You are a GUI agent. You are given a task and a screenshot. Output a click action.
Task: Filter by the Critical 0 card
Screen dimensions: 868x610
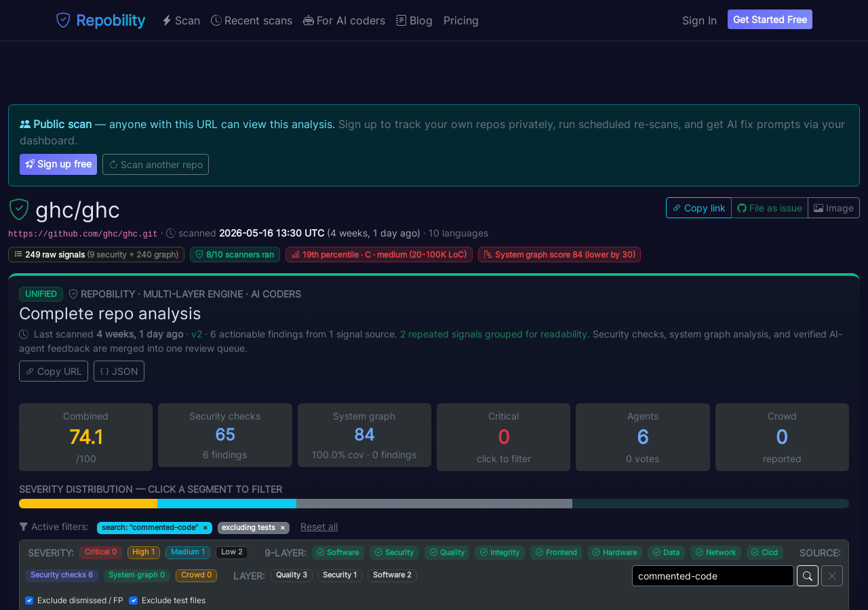pyautogui.click(x=503, y=437)
